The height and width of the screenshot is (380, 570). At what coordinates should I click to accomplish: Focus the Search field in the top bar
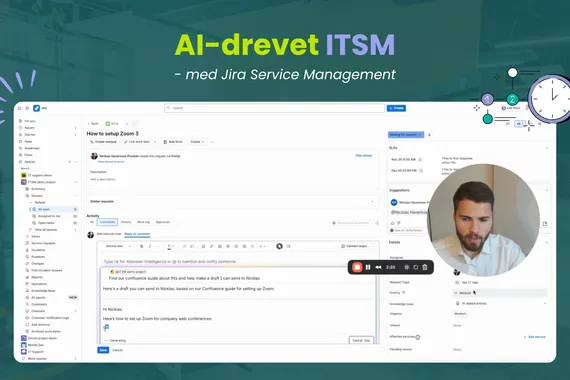point(274,108)
